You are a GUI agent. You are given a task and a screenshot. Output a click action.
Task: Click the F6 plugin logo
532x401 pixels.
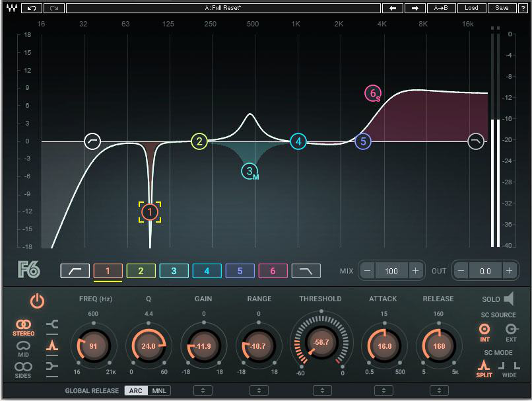click(x=29, y=270)
